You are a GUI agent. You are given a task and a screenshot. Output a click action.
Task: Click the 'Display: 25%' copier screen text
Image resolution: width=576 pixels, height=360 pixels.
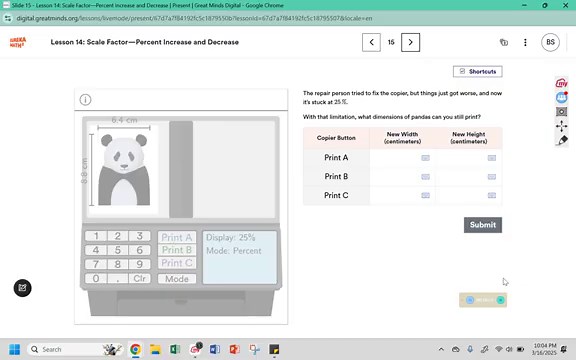tap(230, 237)
